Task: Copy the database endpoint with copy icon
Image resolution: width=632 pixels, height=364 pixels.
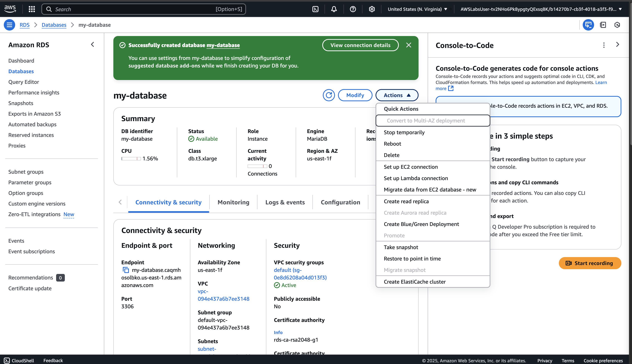Action: point(126,270)
